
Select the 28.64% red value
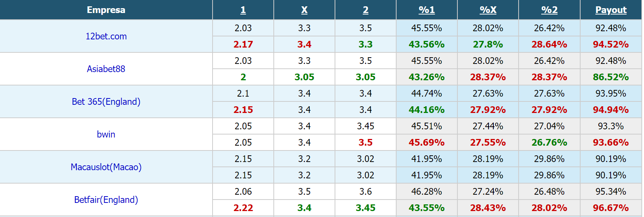pyautogui.click(x=549, y=44)
